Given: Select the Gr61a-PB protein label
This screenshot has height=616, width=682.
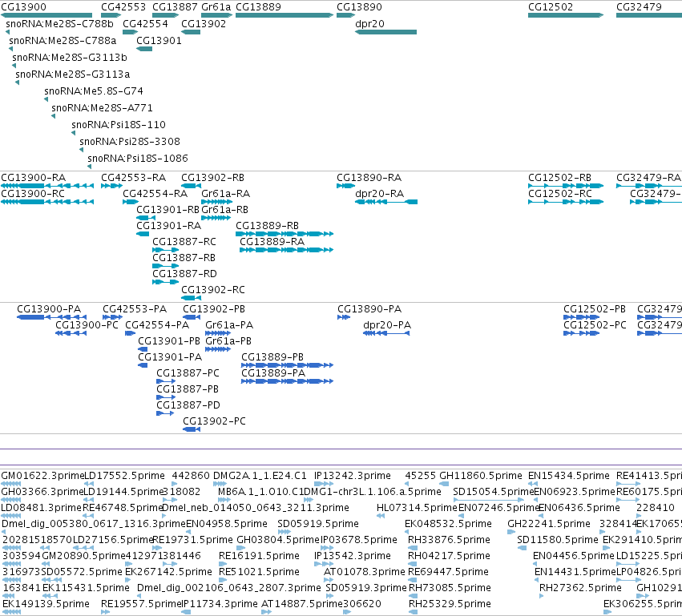Looking at the screenshot, I should point(228,341).
